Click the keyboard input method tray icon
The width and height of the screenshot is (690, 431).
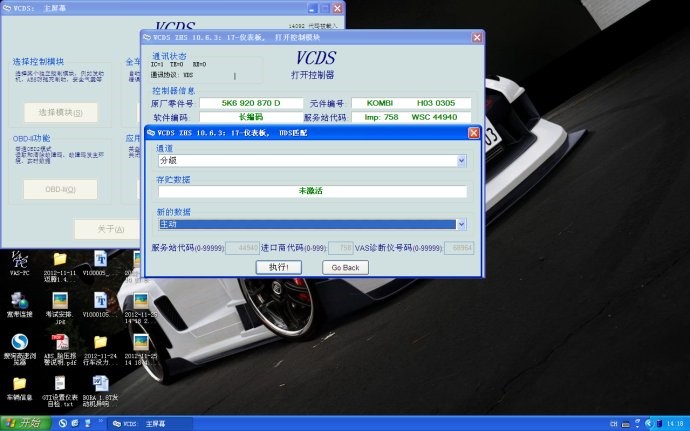(x=625, y=424)
